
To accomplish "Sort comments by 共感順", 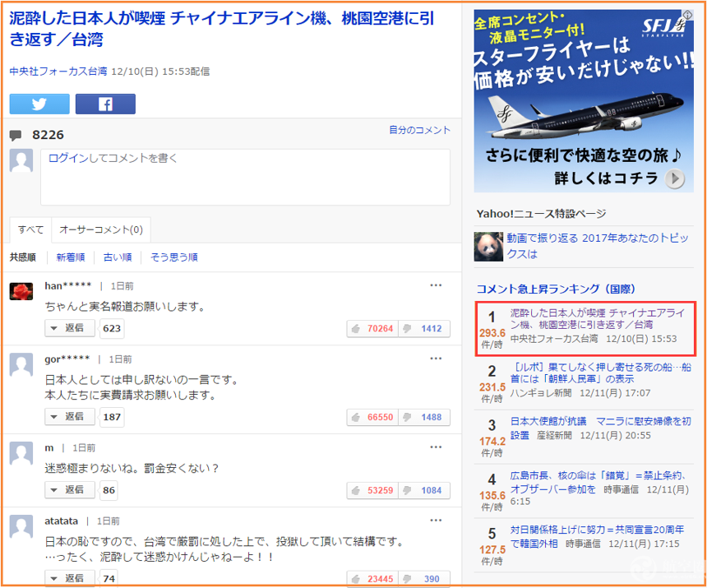I will tap(23, 257).
